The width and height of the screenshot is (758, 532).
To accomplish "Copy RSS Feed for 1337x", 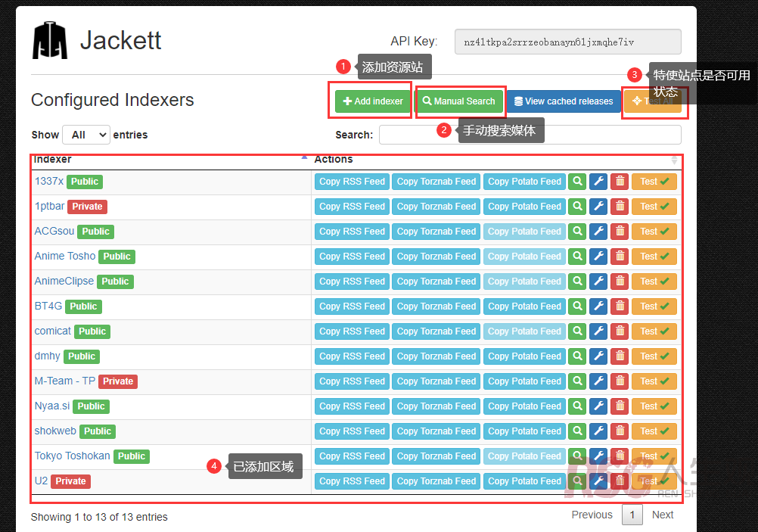I will coord(352,182).
